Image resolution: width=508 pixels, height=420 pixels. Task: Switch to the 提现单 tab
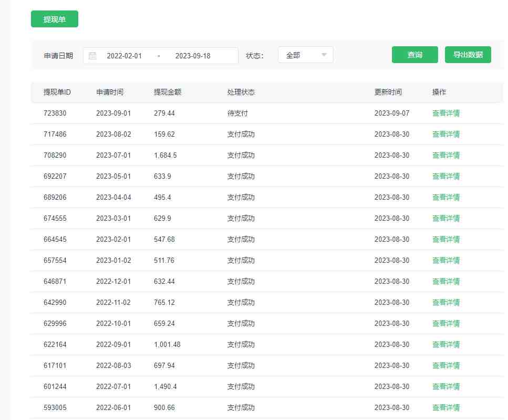point(54,19)
